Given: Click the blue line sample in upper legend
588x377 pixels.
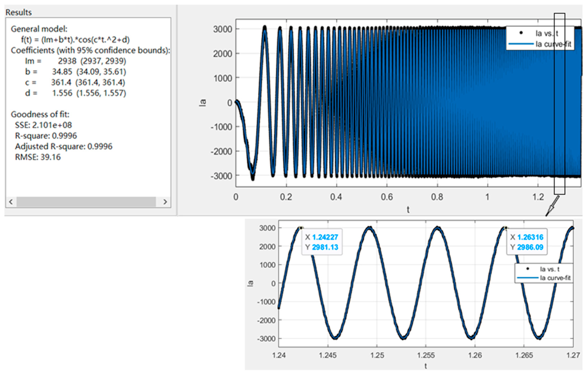Looking at the screenshot, I should pyautogui.click(x=521, y=44).
